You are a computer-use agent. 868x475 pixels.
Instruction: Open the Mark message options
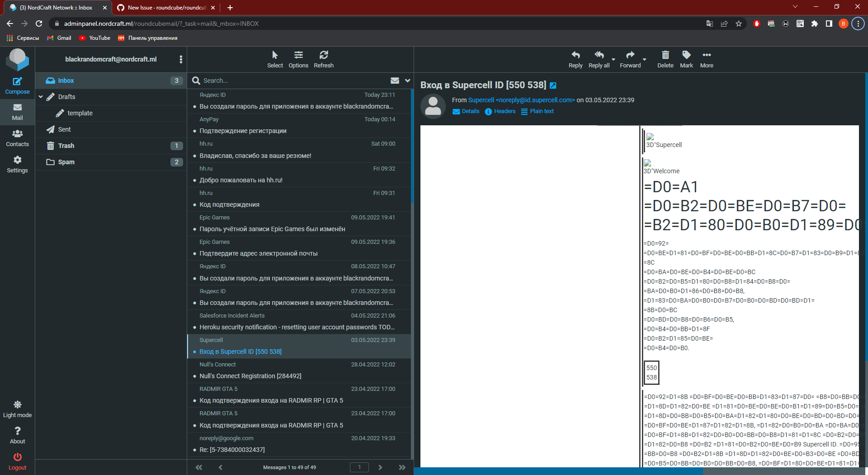686,59
